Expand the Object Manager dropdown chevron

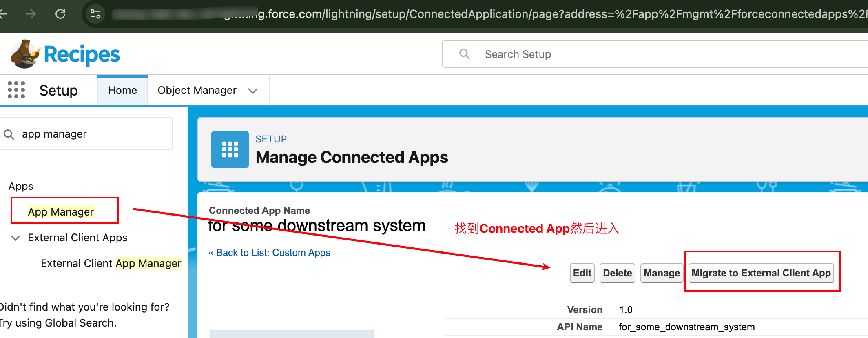(x=253, y=91)
